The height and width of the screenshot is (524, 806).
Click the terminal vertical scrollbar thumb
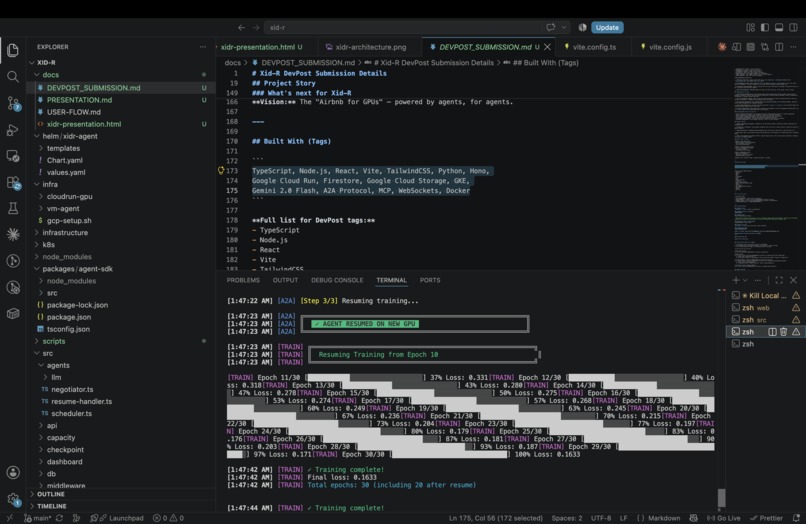click(721, 497)
